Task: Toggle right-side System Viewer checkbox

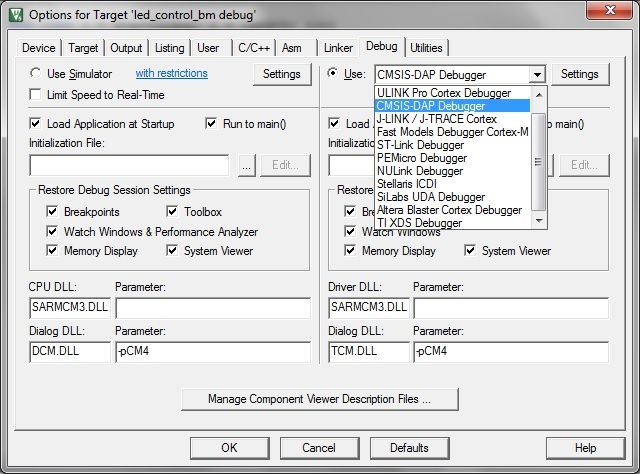Action: click(470, 250)
